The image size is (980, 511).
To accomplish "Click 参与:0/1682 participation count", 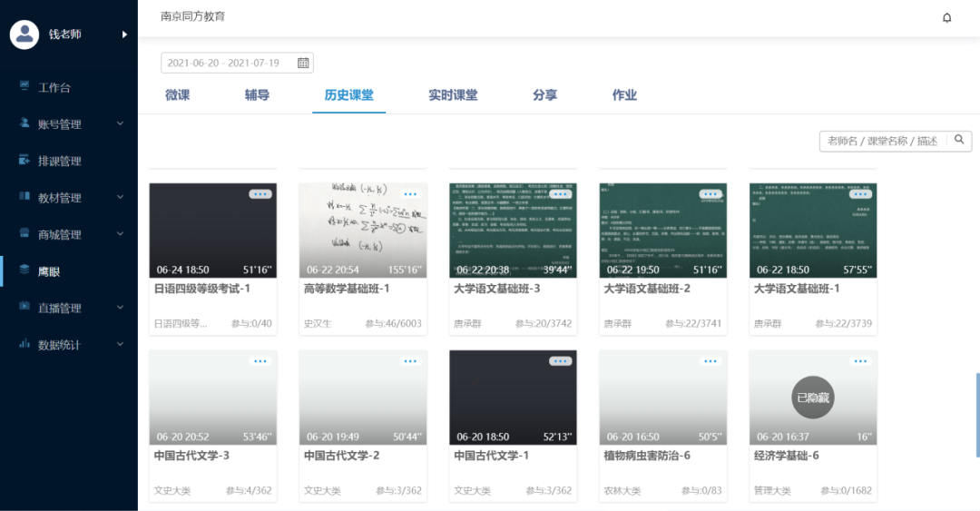I will pyautogui.click(x=847, y=490).
